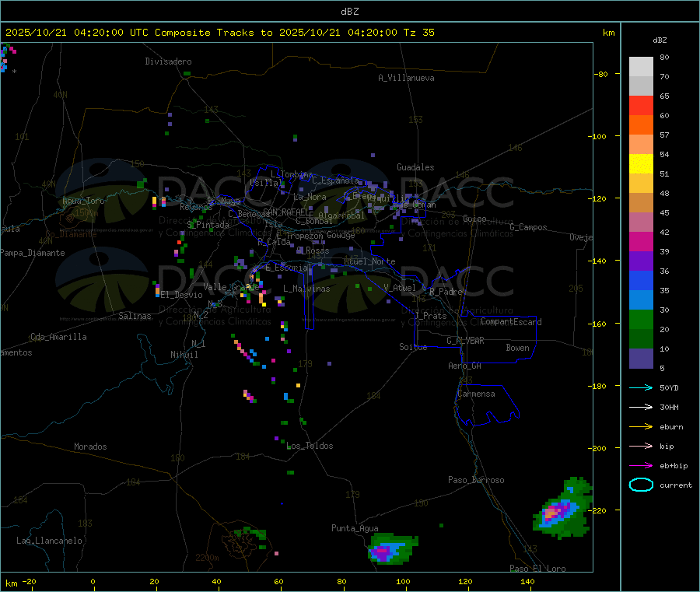Viewport: 700px width, 592px height.
Task: Select the dotted yellow 51–54 dBZ swatch
Action: coord(641,164)
